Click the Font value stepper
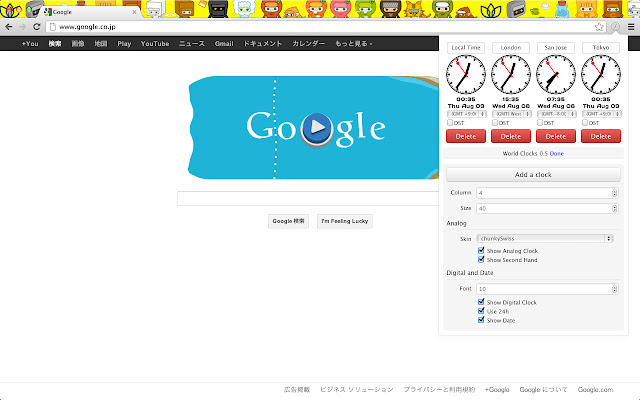This screenshot has width=640, height=400. [614, 289]
